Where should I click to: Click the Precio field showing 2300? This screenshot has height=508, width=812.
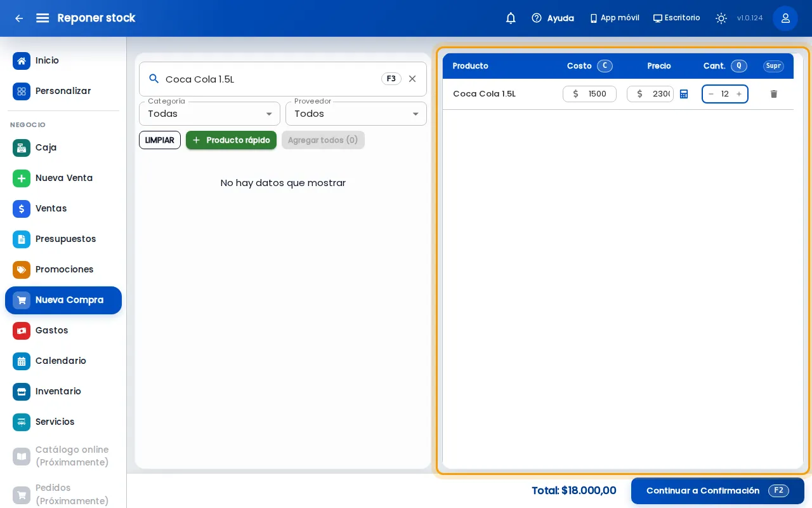[650, 94]
